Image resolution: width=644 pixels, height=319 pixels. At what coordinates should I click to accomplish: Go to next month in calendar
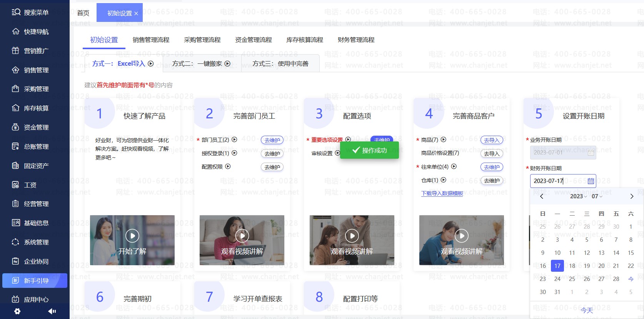click(x=631, y=196)
